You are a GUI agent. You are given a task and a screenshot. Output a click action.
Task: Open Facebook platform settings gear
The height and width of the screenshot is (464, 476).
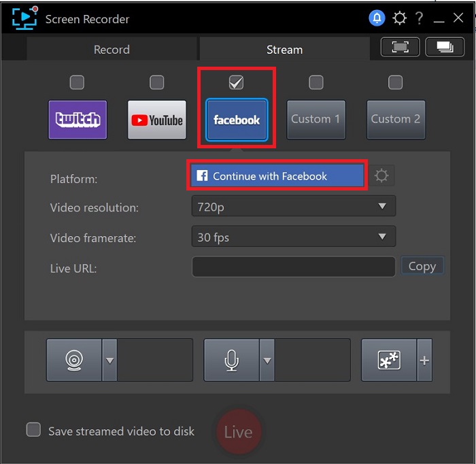pos(381,176)
